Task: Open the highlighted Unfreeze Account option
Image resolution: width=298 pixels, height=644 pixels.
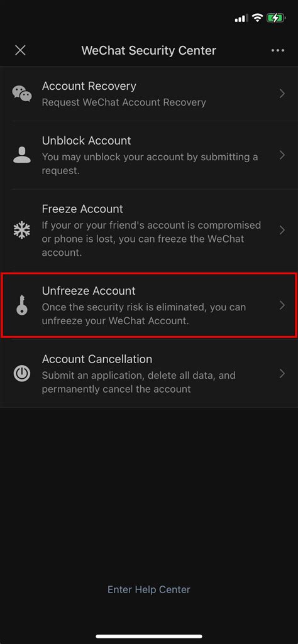Action: (149, 305)
